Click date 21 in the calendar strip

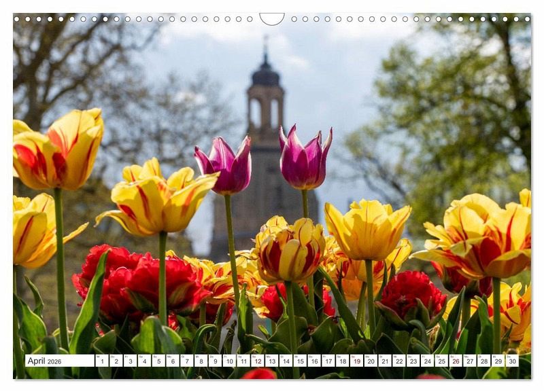(385, 361)
